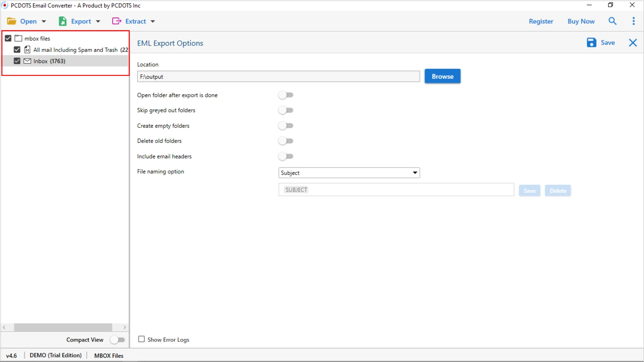The width and height of the screenshot is (644, 362).
Task: Click the Open MBOX files icon
Action: pos(11,21)
